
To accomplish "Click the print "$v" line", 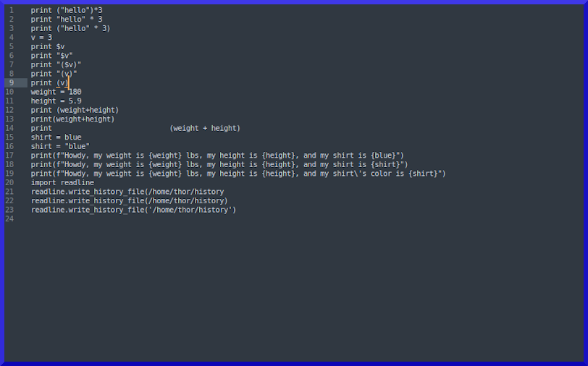I will pyautogui.click(x=51, y=56).
